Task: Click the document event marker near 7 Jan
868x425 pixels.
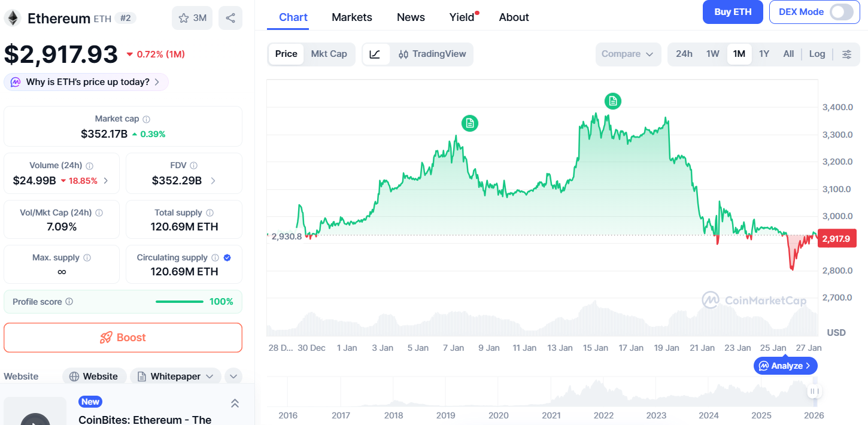Action: tap(470, 123)
